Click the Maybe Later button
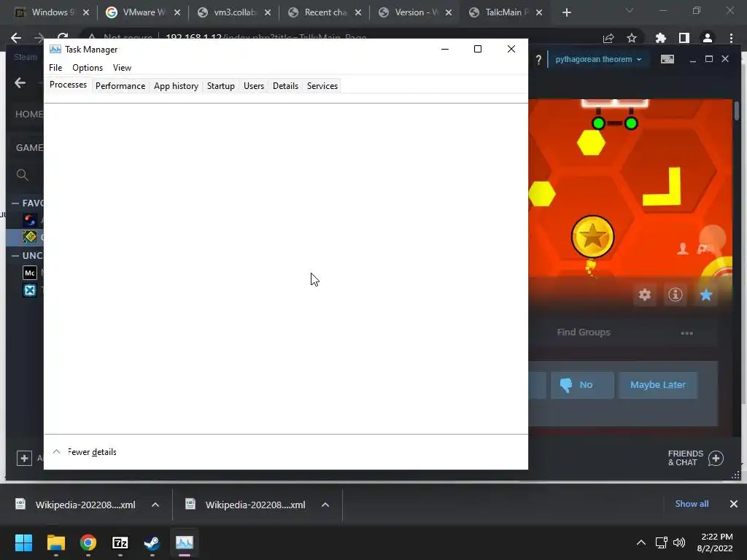Viewport: 747px width, 560px height. [x=657, y=385]
